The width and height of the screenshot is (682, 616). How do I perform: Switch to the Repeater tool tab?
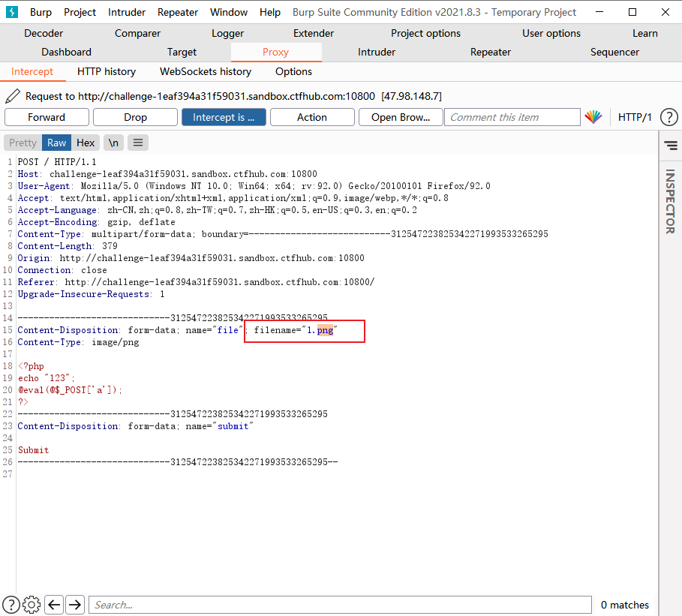(x=490, y=52)
